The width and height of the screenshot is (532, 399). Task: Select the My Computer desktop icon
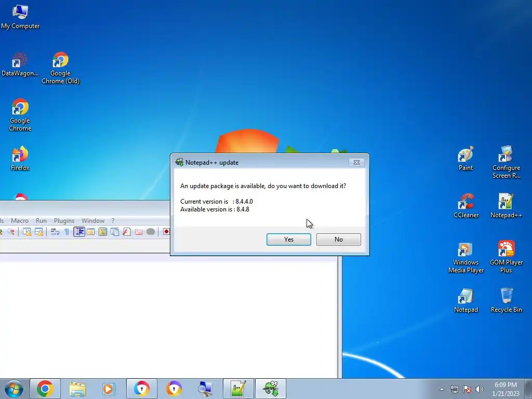coord(20,17)
